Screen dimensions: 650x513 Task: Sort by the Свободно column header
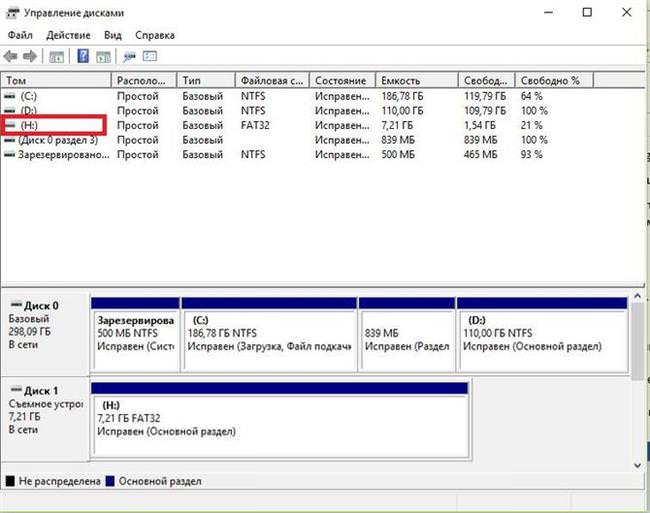pos(487,80)
